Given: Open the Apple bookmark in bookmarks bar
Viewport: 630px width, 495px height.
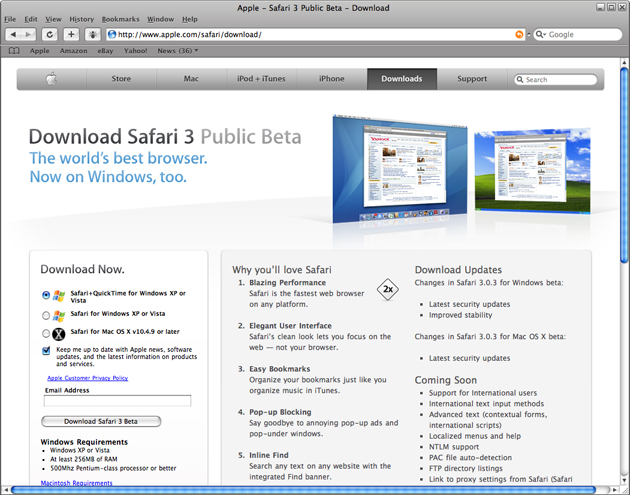Looking at the screenshot, I should pyautogui.click(x=39, y=51).
